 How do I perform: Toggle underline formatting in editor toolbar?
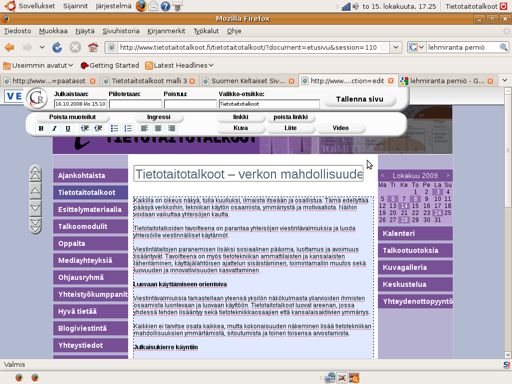point(68,128)
